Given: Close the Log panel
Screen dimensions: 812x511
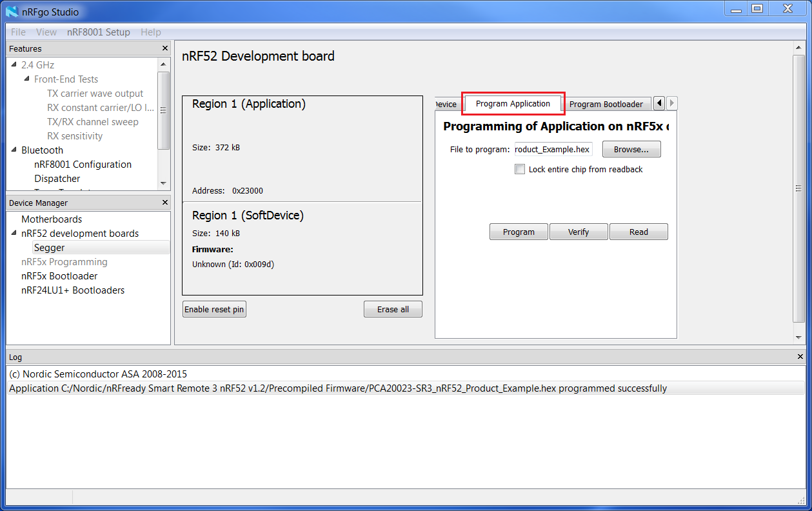Looking at the screenshot, I should coord(800,357).
